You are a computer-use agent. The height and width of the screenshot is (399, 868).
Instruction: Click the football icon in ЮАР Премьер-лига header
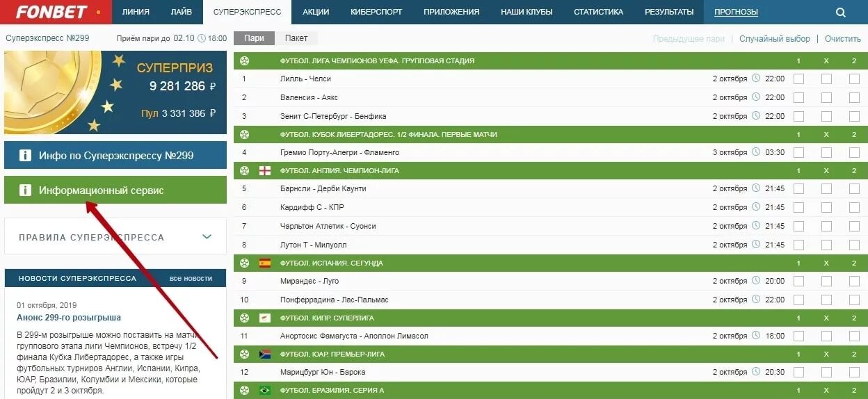point(244,354)
